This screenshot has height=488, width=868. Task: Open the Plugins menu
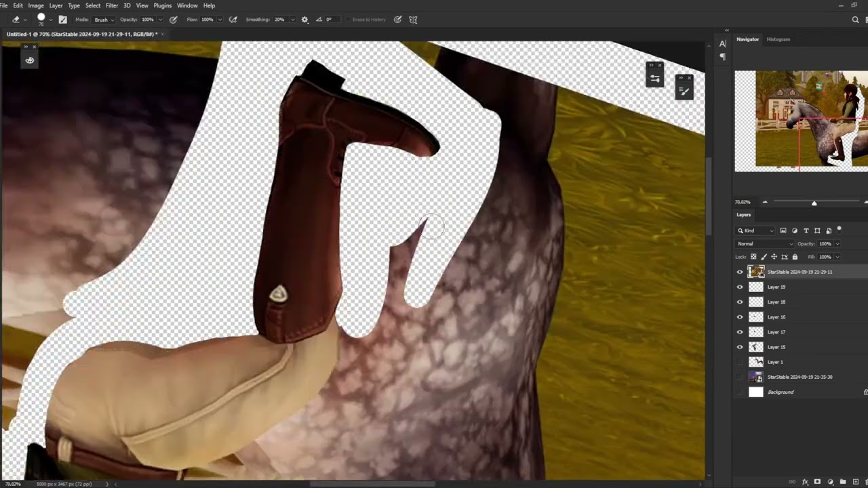coord(162,5)
